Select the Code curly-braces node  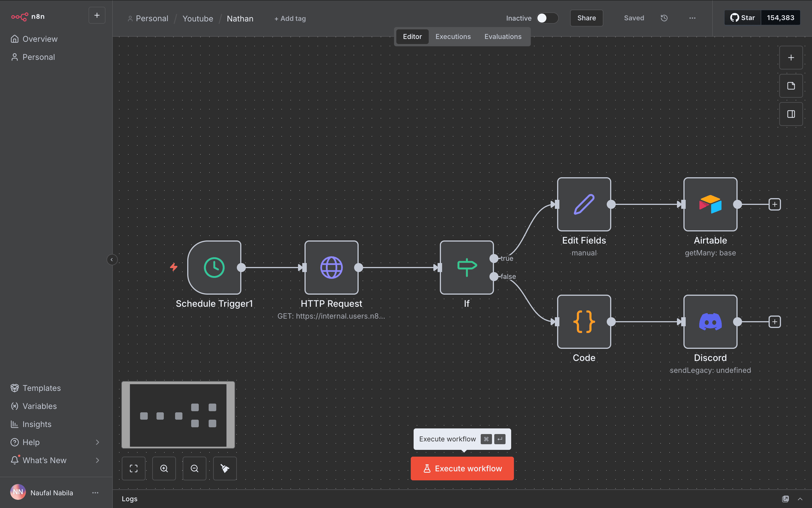point(584,321)
